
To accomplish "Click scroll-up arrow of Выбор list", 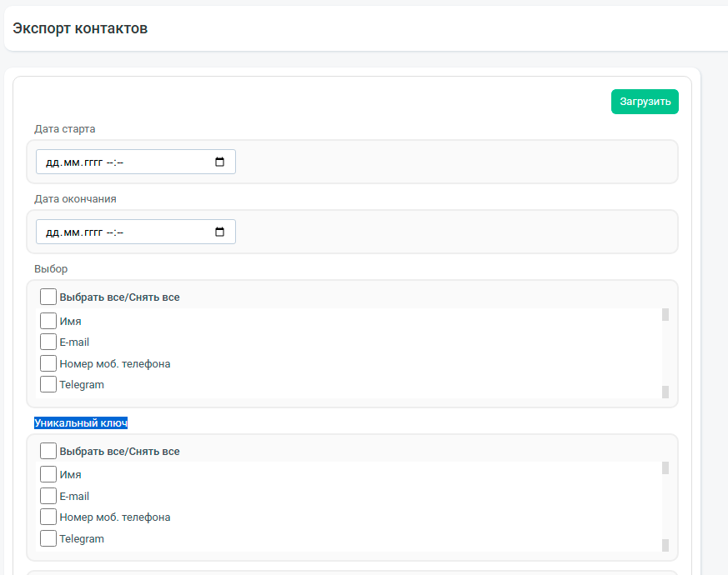I will 665,315.
